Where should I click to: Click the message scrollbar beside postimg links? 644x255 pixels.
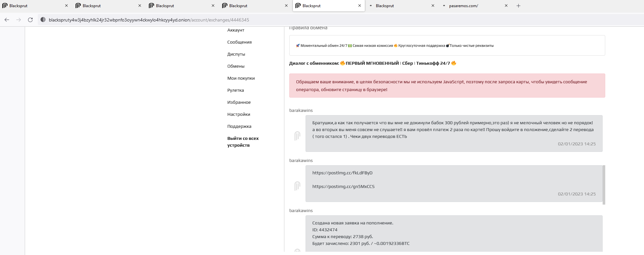604,185
